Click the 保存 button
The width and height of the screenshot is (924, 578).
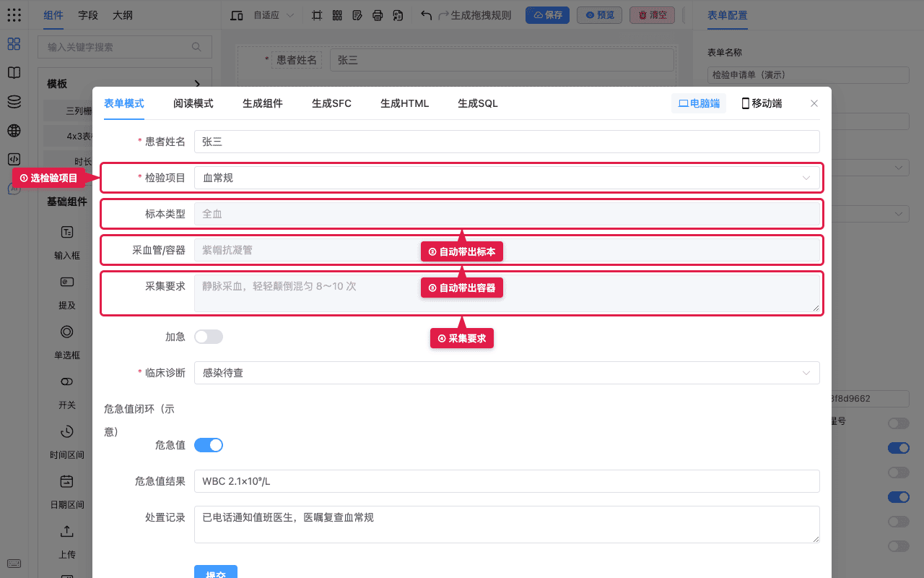pos(547,15)
